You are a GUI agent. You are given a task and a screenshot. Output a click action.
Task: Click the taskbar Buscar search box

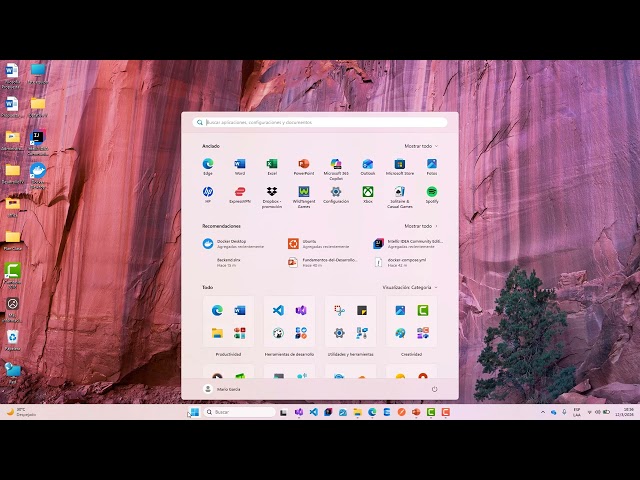pos(240,412)
